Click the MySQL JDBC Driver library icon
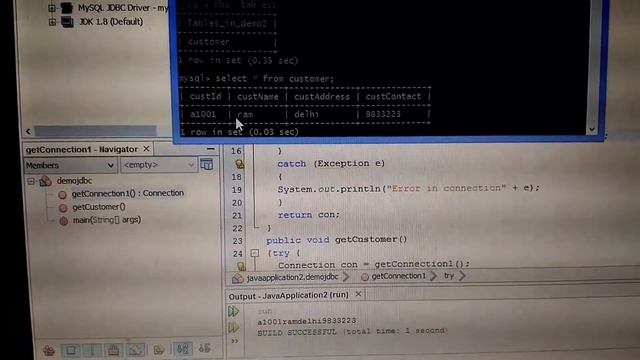This screenshot has width=640, height=360. tap(67, 7)
